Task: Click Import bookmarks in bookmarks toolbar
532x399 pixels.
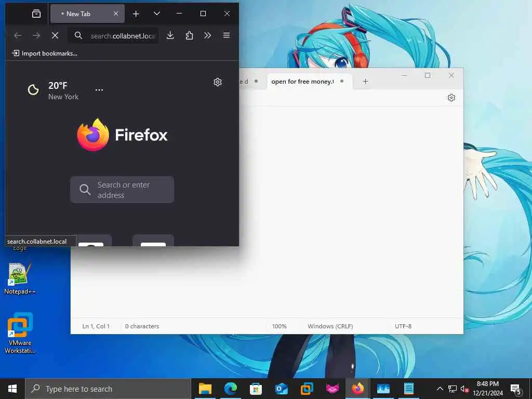Action: pos(45,54)
